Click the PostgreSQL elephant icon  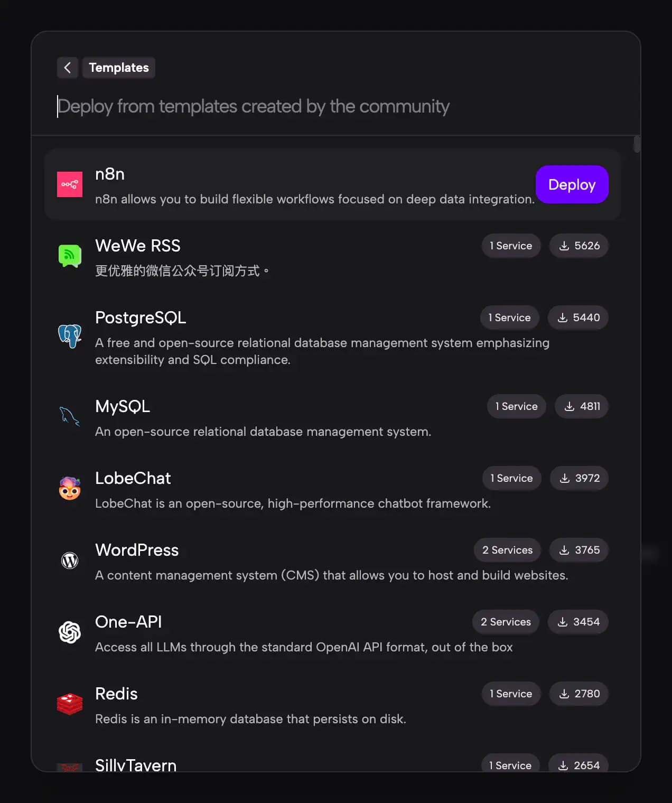tap(70, 336)
